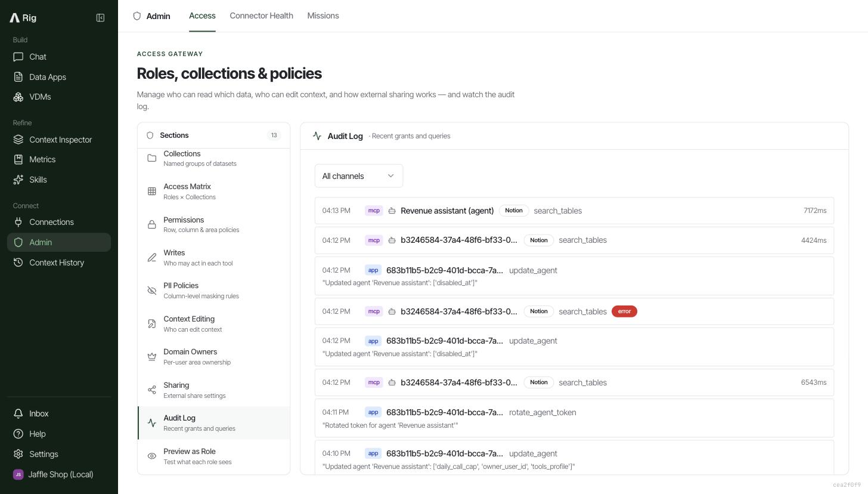Open the Inbox bell item

[59, 413]
